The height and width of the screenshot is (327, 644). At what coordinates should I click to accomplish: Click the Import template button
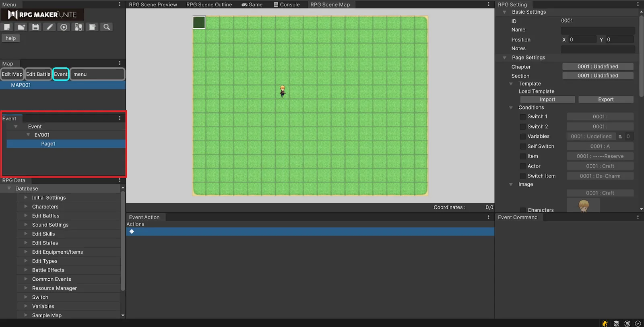coord(547,99)
